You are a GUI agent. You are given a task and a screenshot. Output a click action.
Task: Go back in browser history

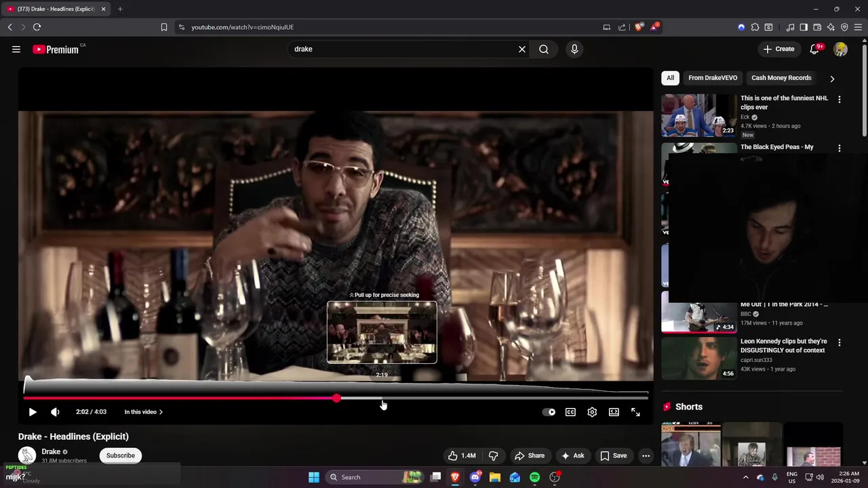[9, 27]
